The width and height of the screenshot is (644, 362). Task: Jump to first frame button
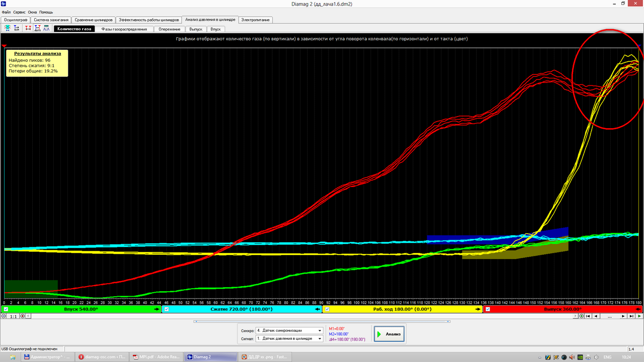click(x=588, y=316)
